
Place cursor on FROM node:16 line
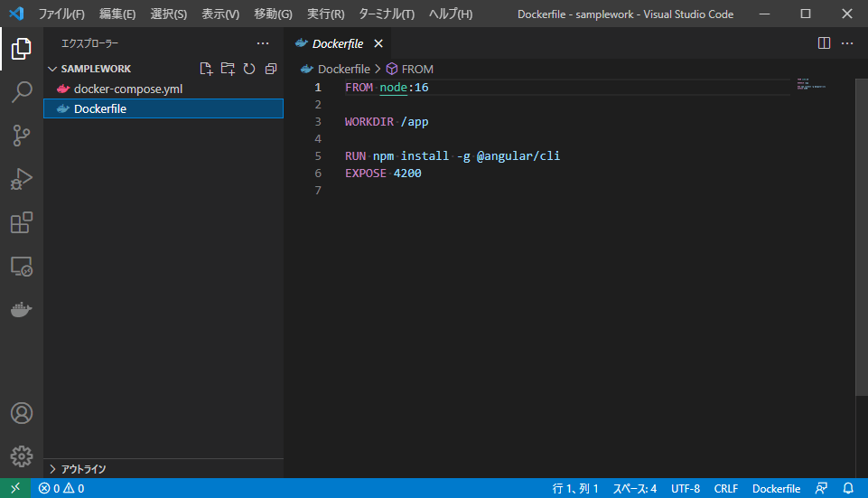[x=387, y=87]
